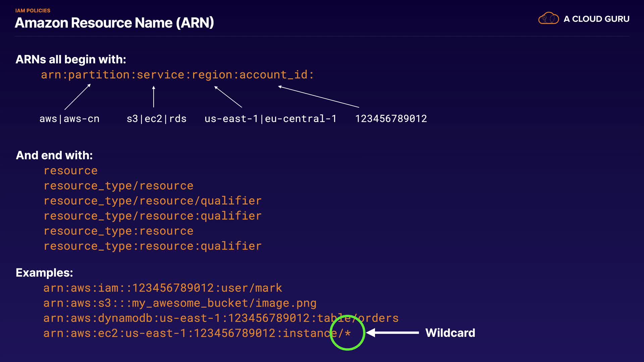Click the us-east-1|eu-central-1 region values
Image resolution: width=644 pixels, height=362 pixels.
click(x=270, y=119)
